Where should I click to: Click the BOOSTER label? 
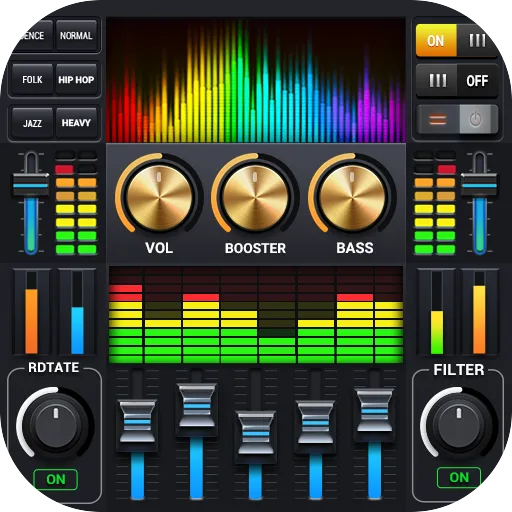tap(255, 248)
